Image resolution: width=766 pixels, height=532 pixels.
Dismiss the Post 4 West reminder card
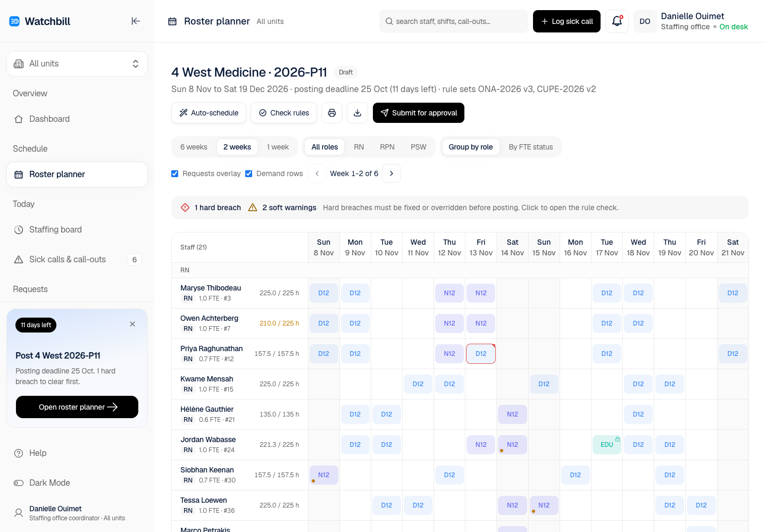click(x=132, y=324)
